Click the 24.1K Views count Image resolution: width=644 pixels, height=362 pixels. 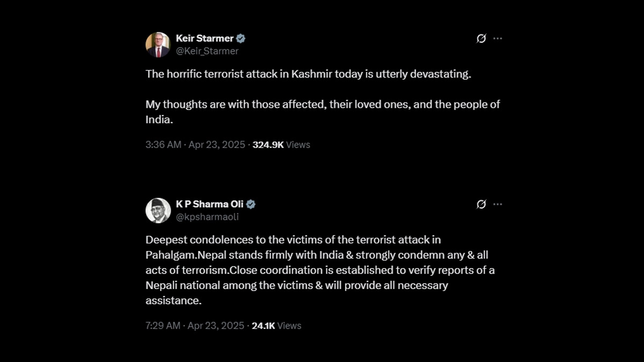277,326
